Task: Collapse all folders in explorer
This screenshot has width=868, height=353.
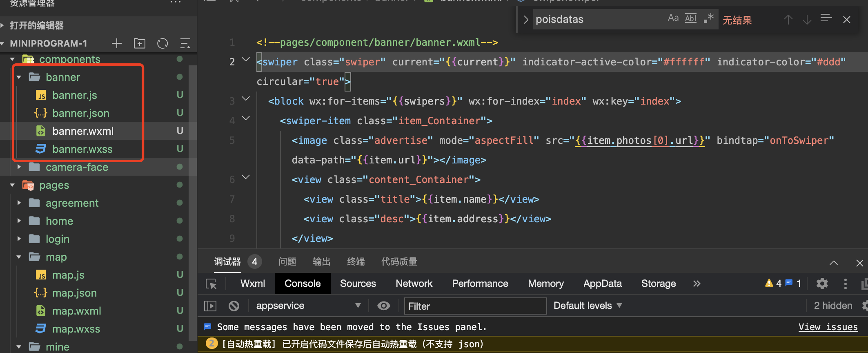Action: pos(185,43)
